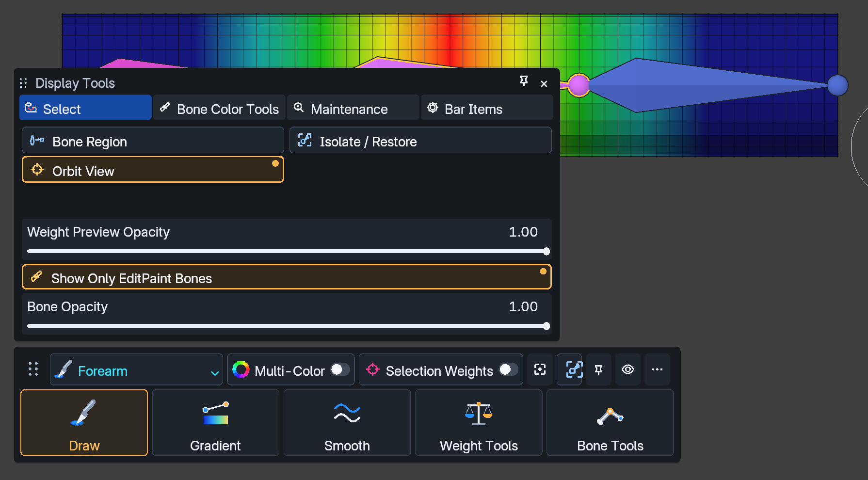This screenshot has width=868, height=480.
Task: Pin the bottom tool bar
Action: pos(598,369)
